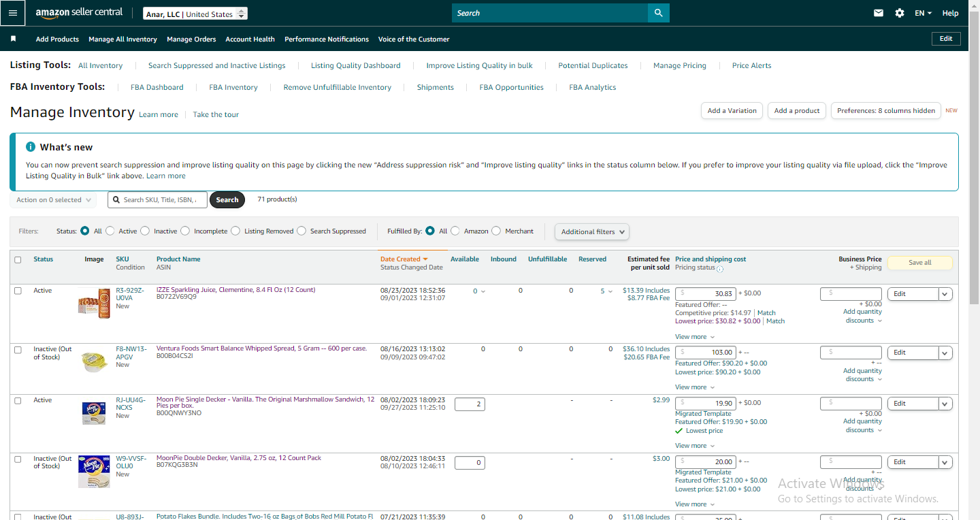Screen dimensions: 980x520
Task: Click Take the tour link
Action: click(216, 115)
